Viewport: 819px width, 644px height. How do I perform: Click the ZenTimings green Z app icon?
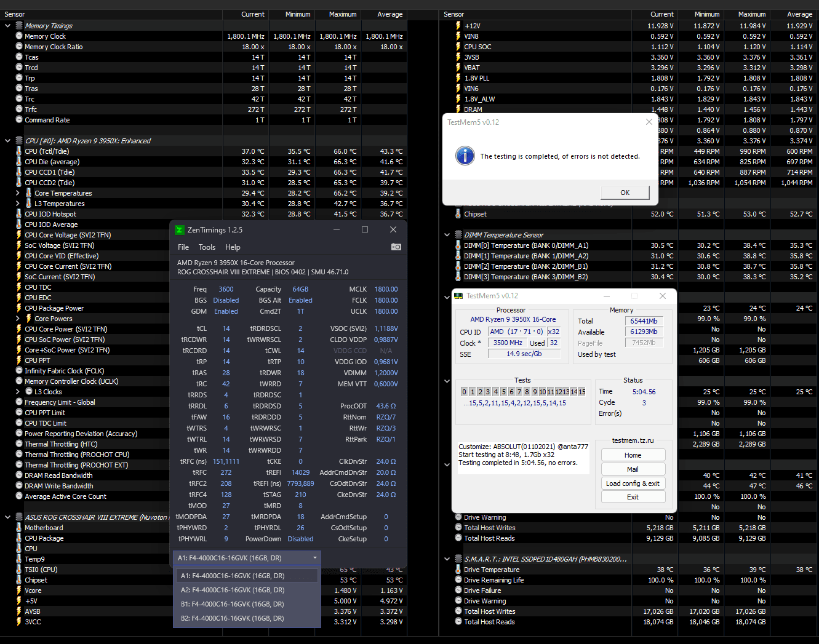[x=180, y=229]
